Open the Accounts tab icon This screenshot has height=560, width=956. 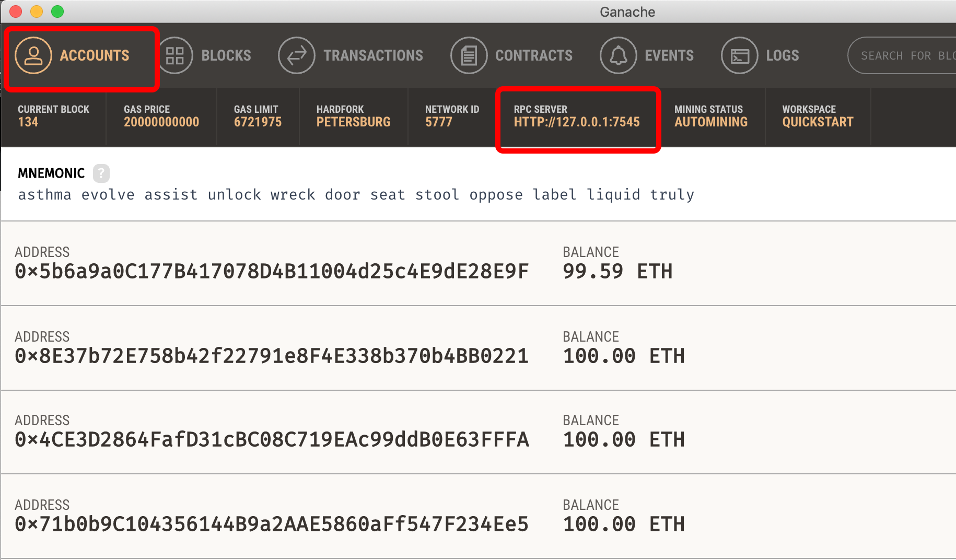33,55
